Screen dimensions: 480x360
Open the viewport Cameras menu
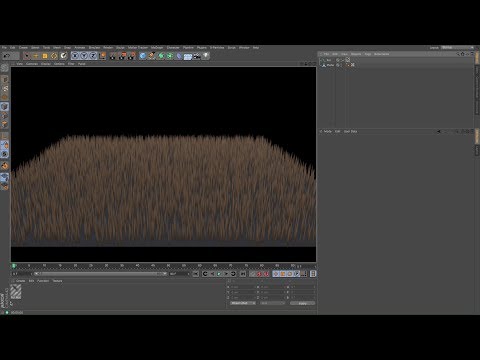pos(32,64)
